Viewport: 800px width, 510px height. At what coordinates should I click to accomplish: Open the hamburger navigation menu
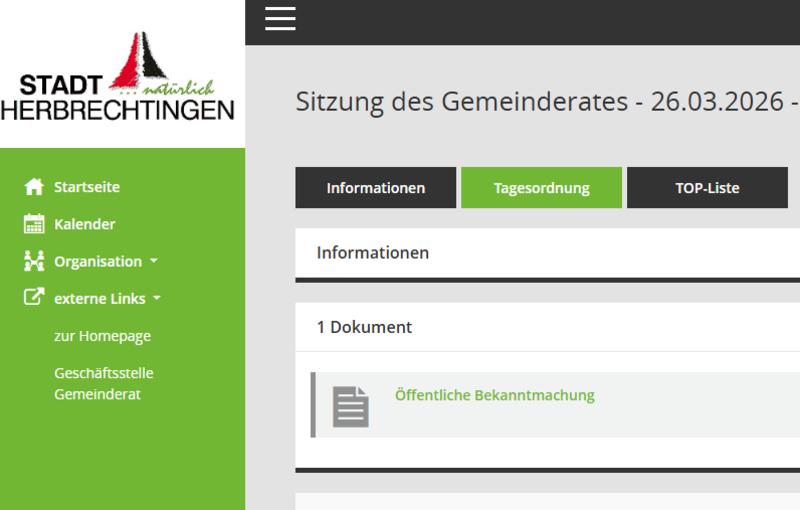tap(280, 19)
